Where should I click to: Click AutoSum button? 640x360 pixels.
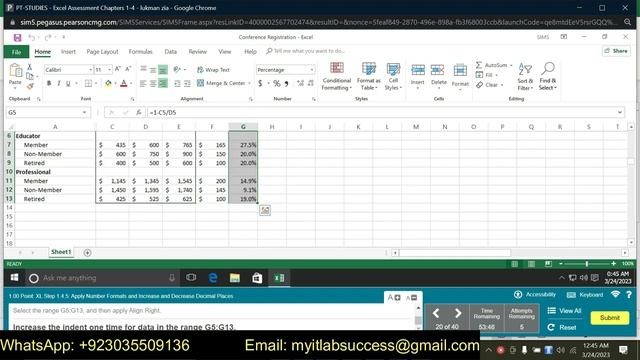pos(491,65)
